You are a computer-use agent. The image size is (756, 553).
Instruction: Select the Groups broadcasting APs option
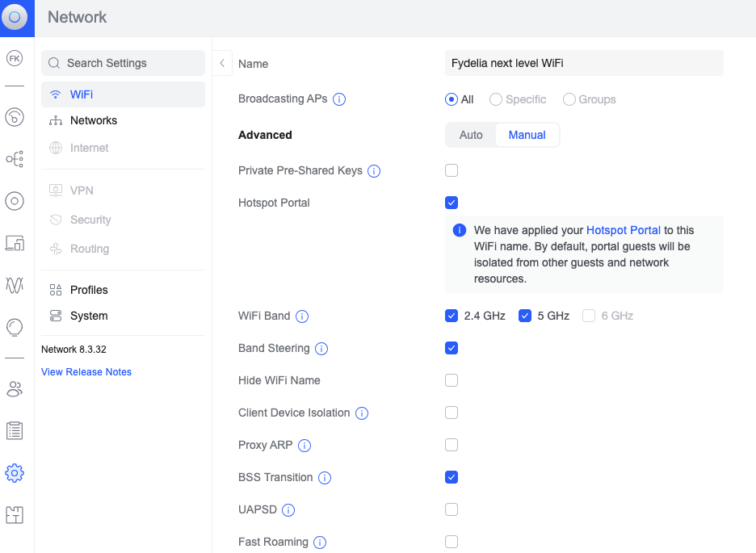[569, 99]
